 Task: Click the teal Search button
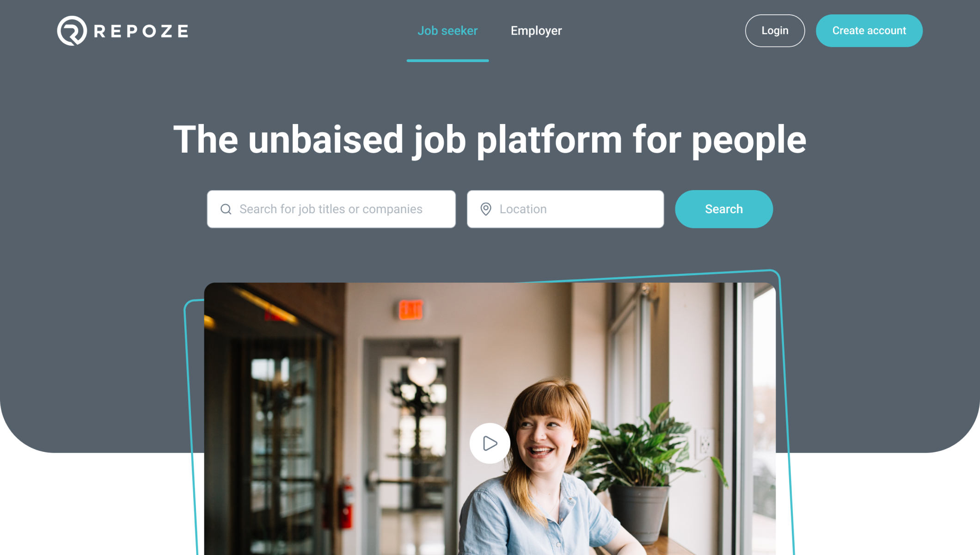click(724, 209)
